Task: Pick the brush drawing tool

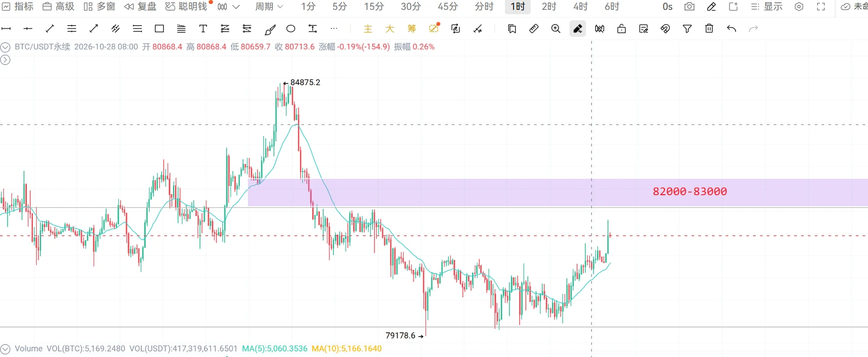Action: coord(270,29)
